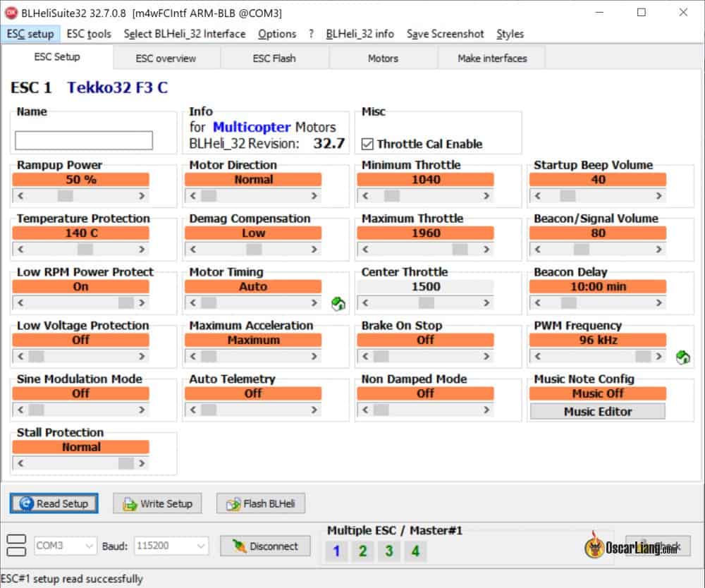Click left arrow under Stall Protection
The image size is (705, 588).
pyautogui.click(x=20, y=463)
